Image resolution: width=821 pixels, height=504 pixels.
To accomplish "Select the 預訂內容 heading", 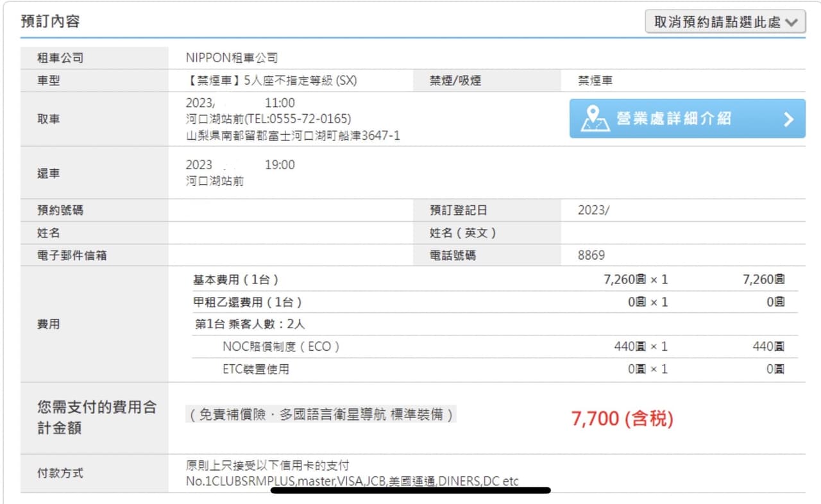I will [x=50, y=21].
